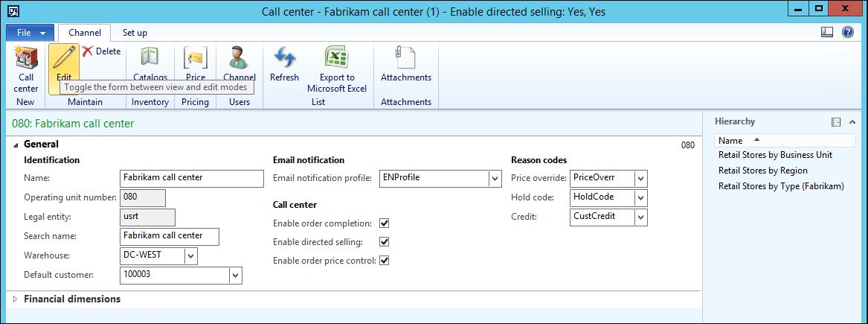
Task: Click Export to Microsoft Excel icon
Action: pyautogui.click(x=337, y=59)
